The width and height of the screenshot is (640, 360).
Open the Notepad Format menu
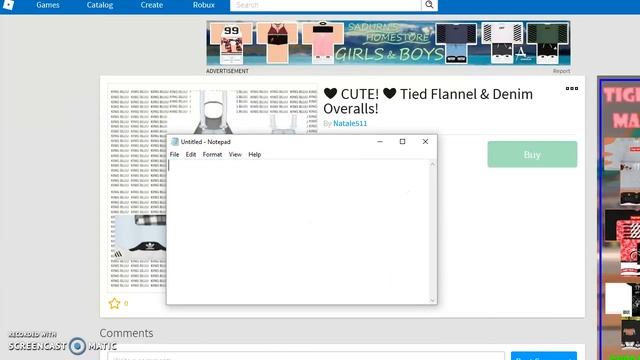(x=212, y=155)
